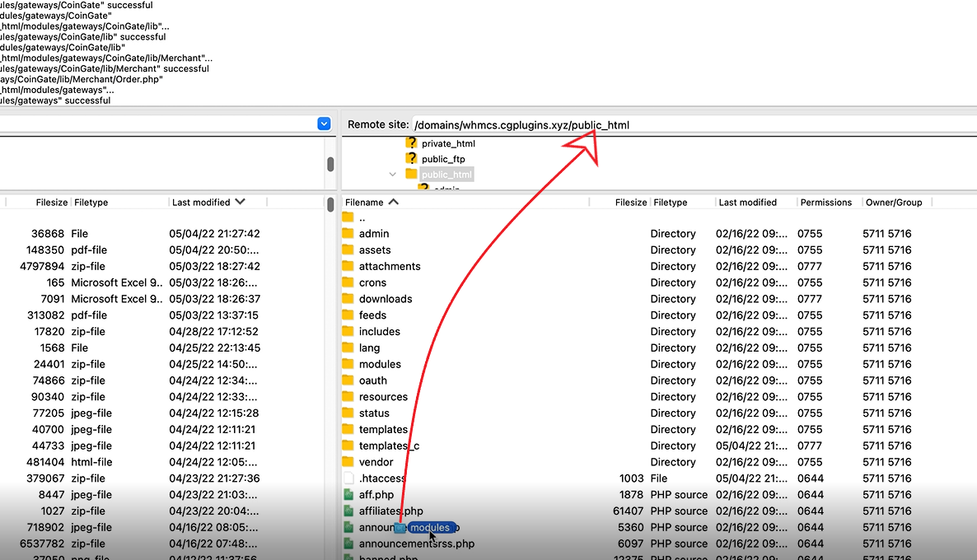
Task: Sort local list by Filetype header
Action: pos(91,203)
